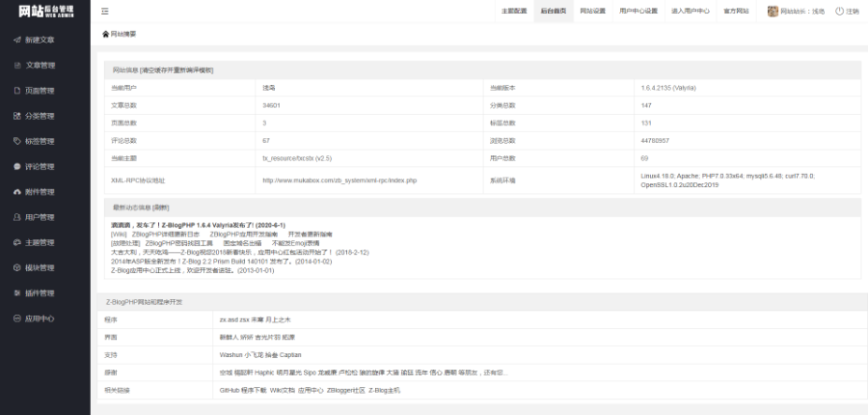
Task: Click the 官方网站 link in header
Action: pos(736,12)
